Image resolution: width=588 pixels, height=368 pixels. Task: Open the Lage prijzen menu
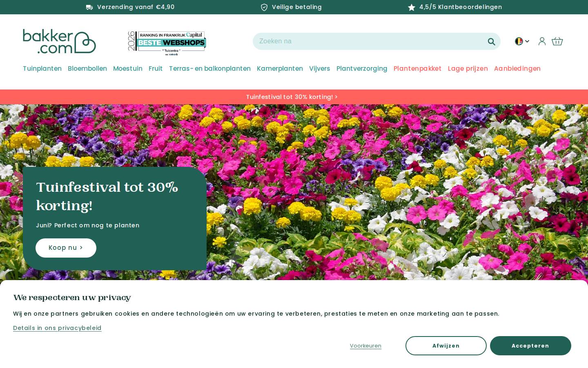468,69
